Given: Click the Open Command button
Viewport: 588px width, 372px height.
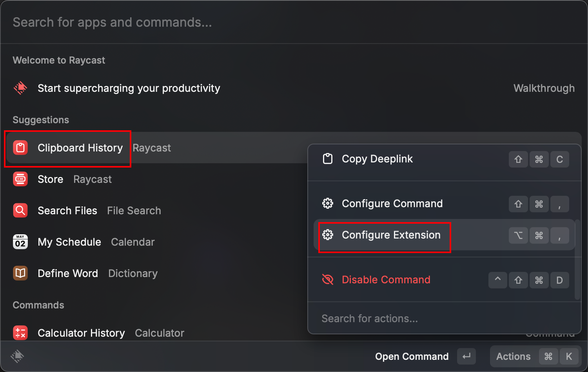Looking at the screenshot, I should 425,356.
